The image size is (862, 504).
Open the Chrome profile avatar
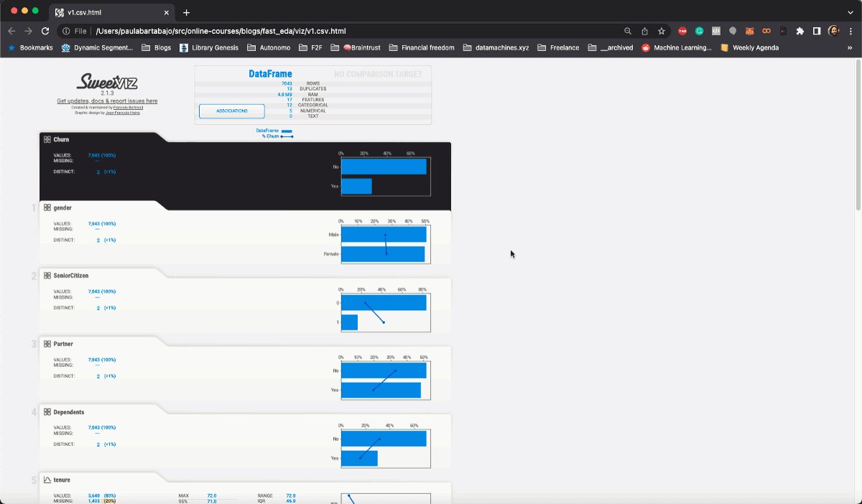click(833, 31)
